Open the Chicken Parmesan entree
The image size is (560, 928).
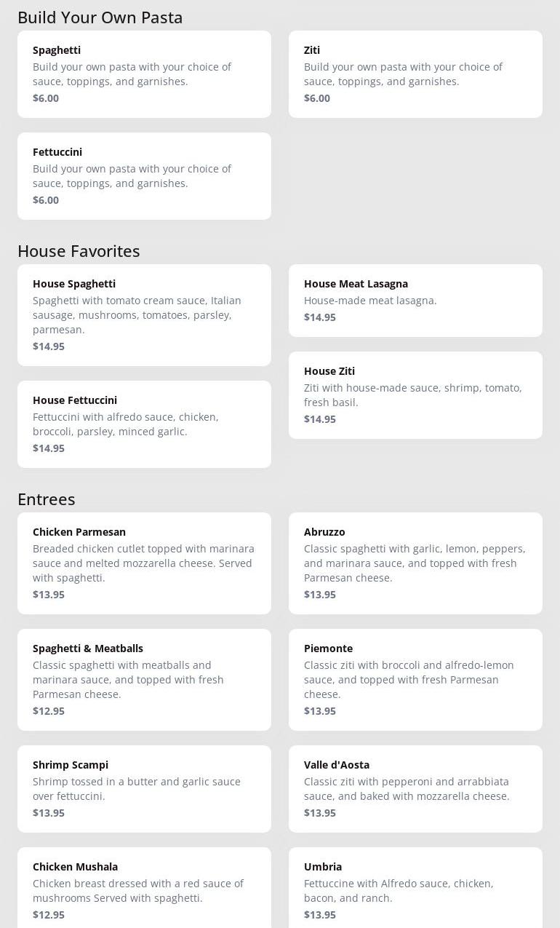[x=144, y=563]
